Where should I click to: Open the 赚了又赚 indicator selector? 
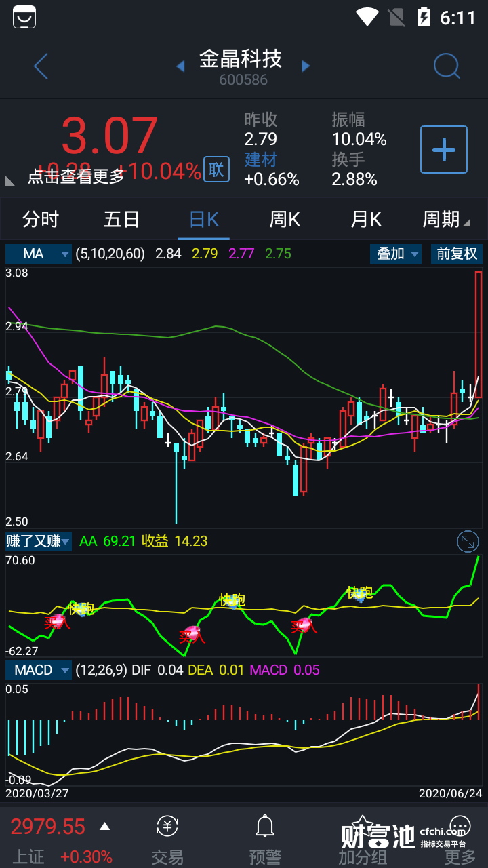point(39,541)
